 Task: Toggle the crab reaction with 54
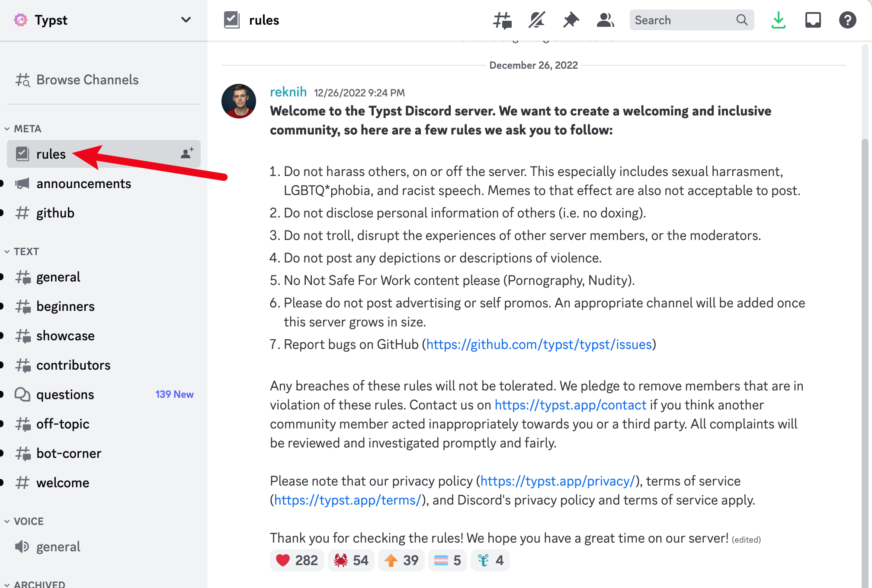click(x=351, y=560)
